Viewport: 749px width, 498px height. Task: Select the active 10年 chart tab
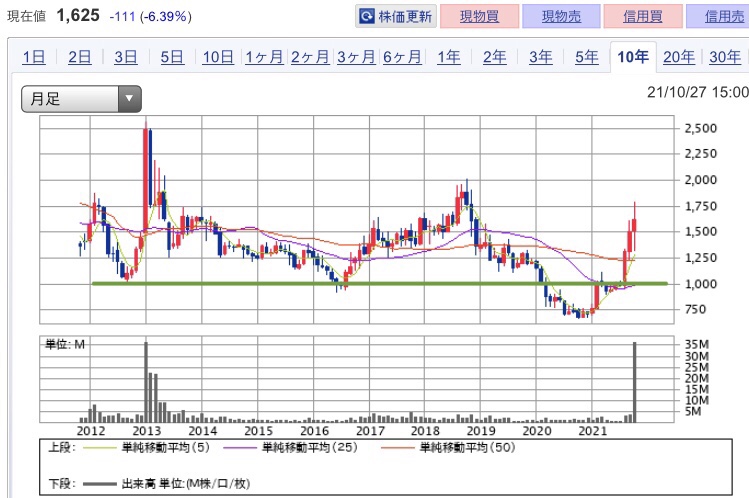click(633, 57)
